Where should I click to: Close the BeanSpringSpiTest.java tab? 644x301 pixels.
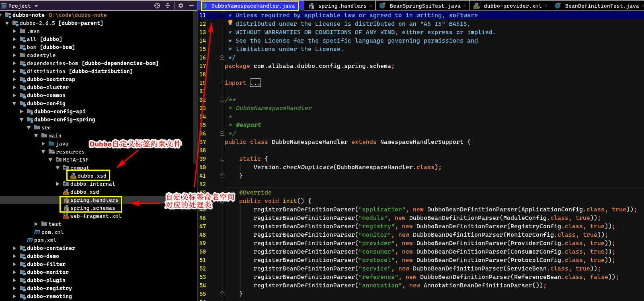(465, 6)
